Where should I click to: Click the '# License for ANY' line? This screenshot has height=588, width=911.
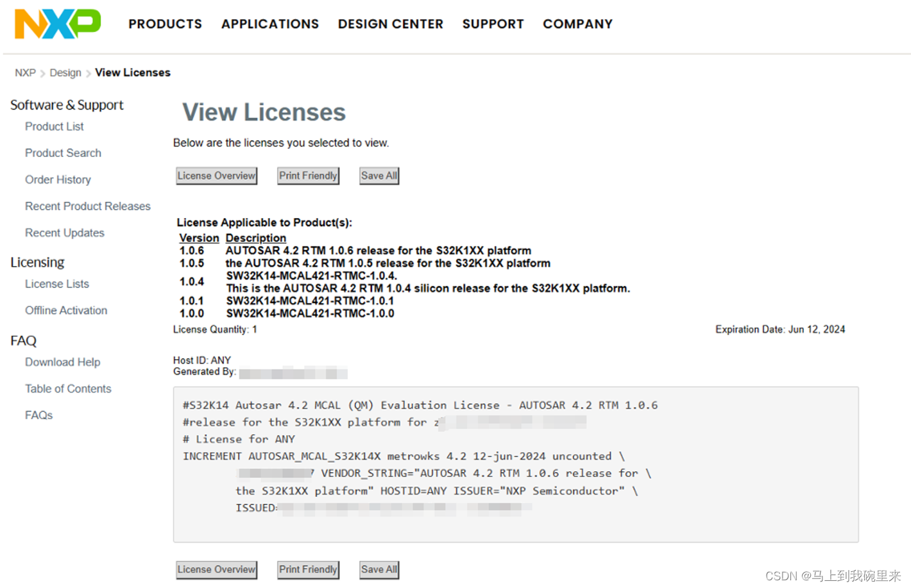239,439
